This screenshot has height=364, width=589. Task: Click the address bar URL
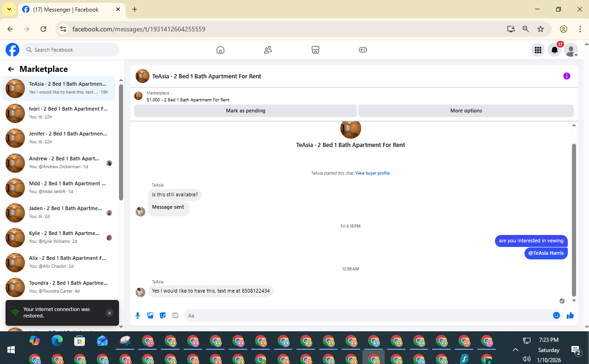coord(139,29)
